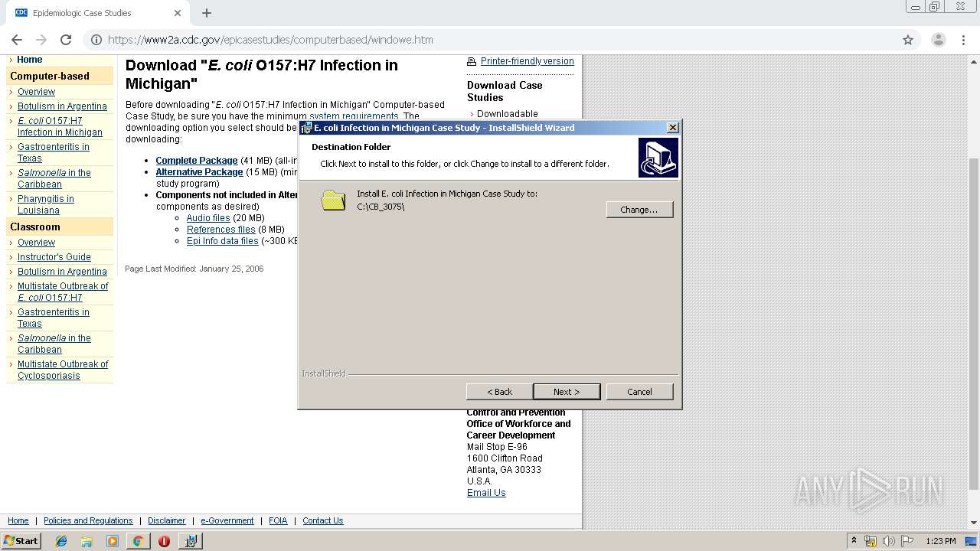The image size is (980, 551).
Task: Open the Windows Start menu
Action: 21,541
